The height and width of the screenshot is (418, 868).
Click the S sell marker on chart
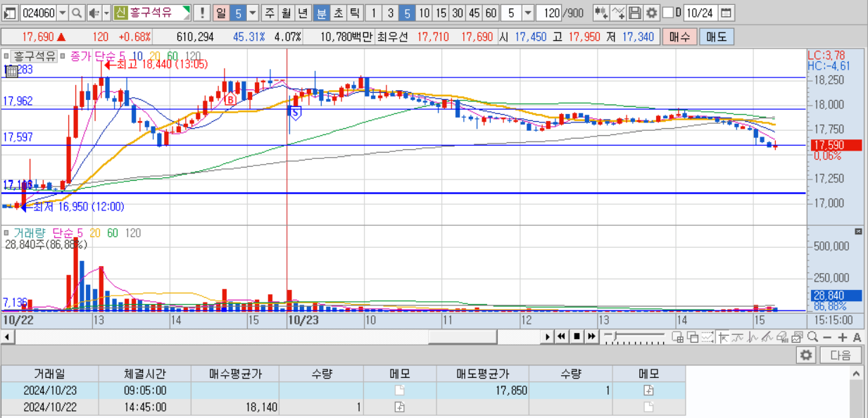[296, 112]
